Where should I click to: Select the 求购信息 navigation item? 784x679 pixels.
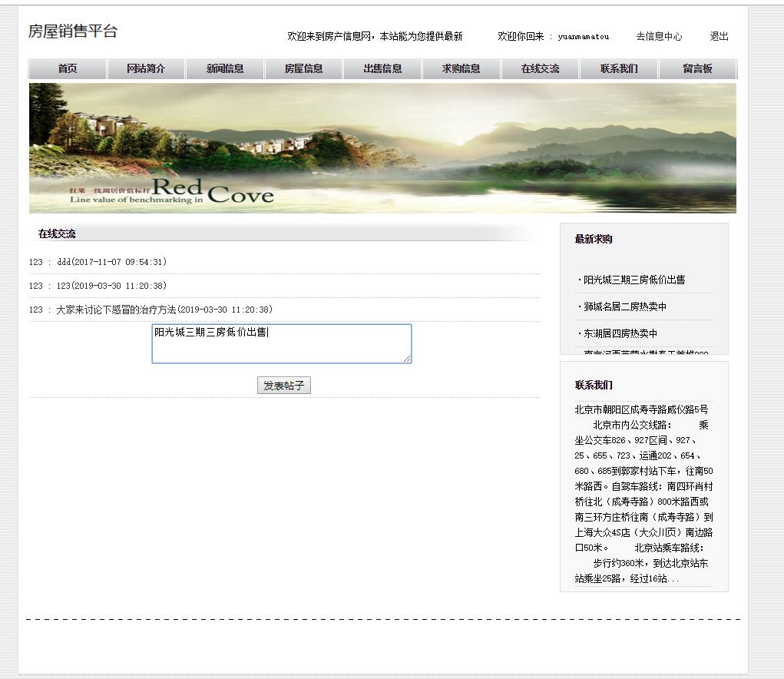[x=460, y=68]
